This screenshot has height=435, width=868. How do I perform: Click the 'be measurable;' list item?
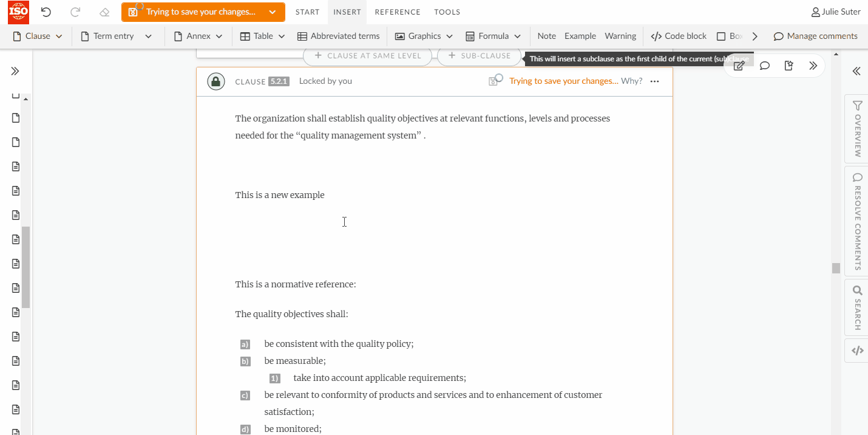click(295, 361)
